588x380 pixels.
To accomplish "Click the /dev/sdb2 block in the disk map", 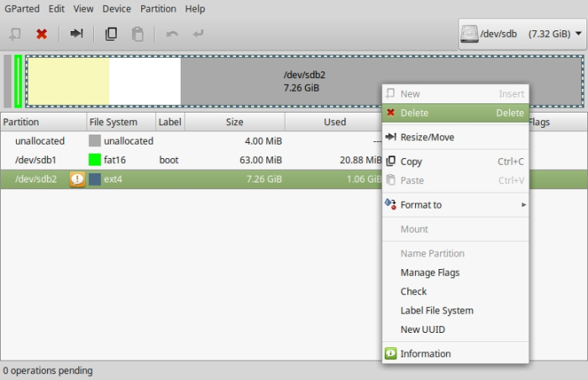I will (x=304, y=81).
